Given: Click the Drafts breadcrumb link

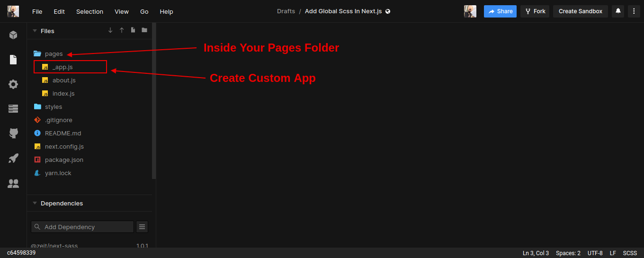Looking at the screenshot, I should 286,11.
